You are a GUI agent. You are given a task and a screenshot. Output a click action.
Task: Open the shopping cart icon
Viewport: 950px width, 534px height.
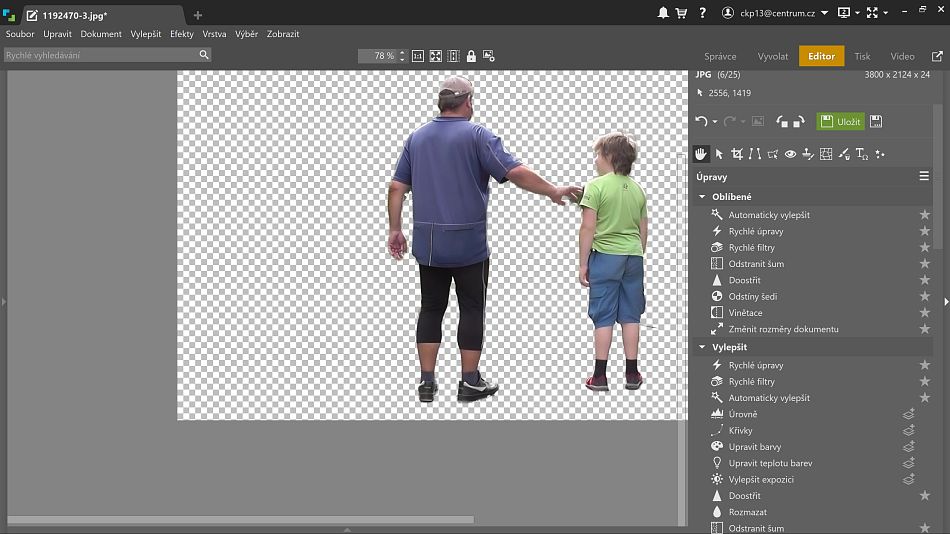[x=681, y=13]
